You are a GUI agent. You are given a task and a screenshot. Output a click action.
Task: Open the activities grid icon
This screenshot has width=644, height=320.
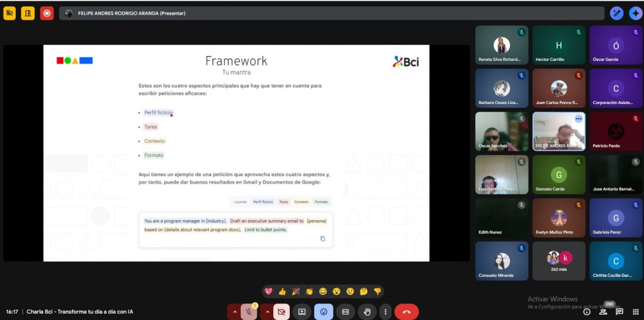(636, 312)
